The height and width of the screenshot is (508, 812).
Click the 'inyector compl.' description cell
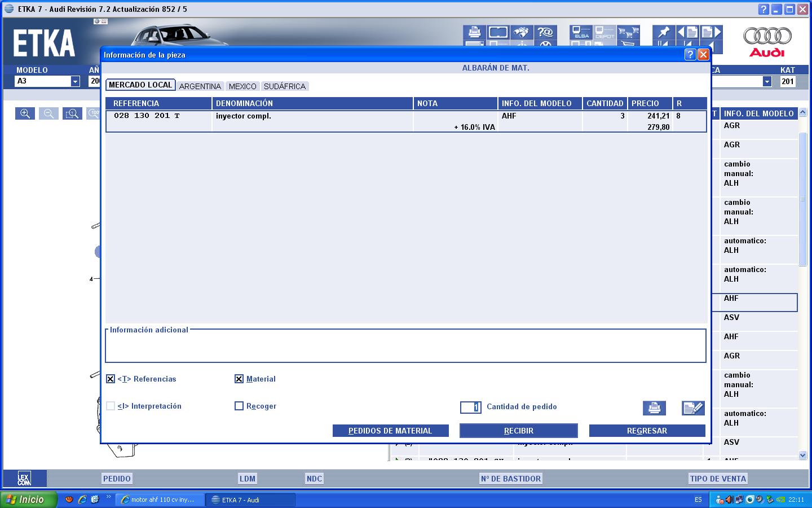pos(244,116)
